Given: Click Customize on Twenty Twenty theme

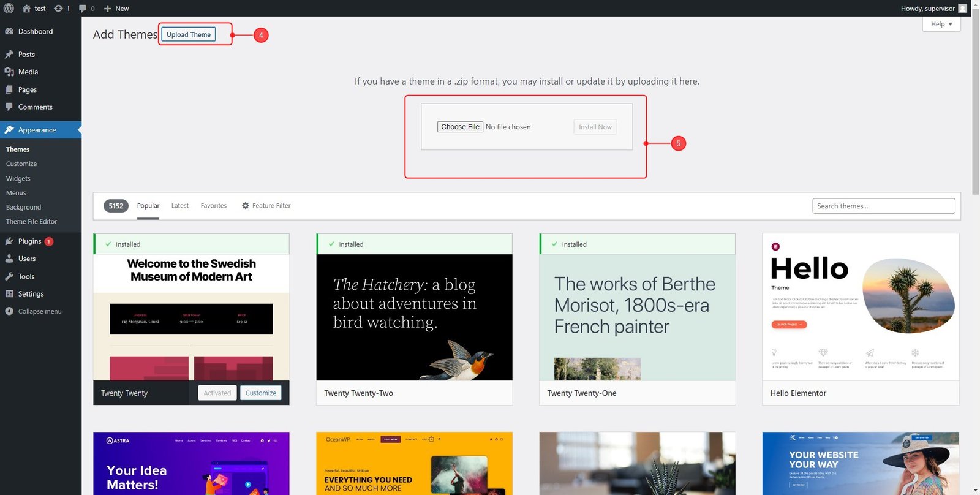Looking at the screenshot, I should (261, 393).
